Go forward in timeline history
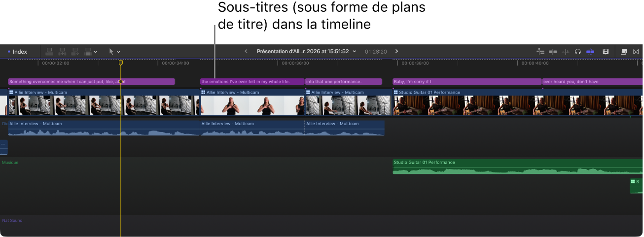Screen dimensions: 644x237 point(396,51)
